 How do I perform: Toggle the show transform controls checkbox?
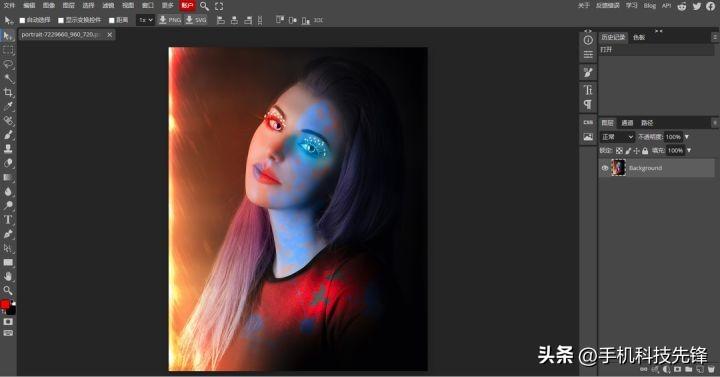pyautogui.click(x=61, y=20)
